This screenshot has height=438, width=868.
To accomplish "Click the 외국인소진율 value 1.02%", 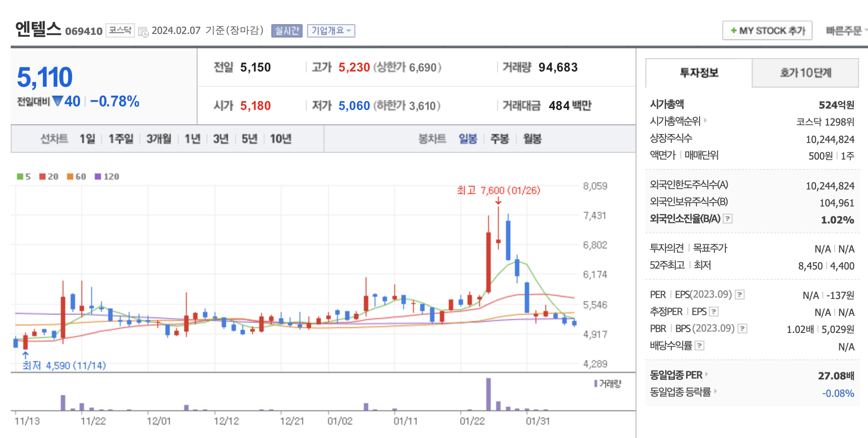I will [x=838, y=220].
